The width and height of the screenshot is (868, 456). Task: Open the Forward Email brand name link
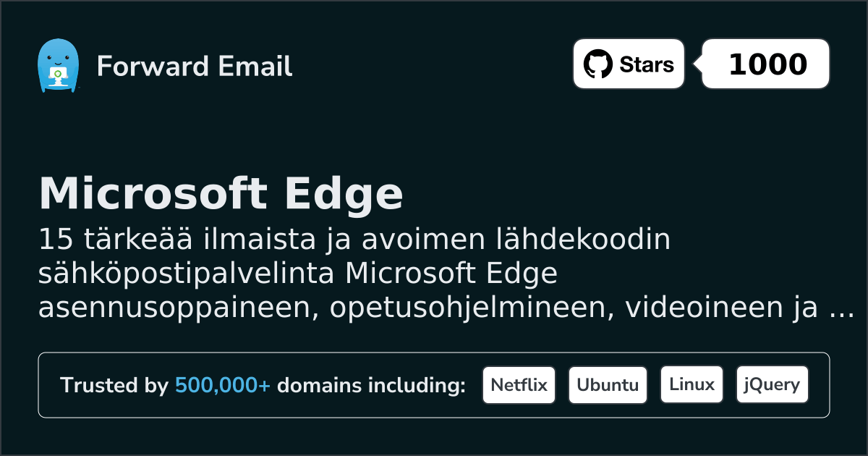[194, 67]
